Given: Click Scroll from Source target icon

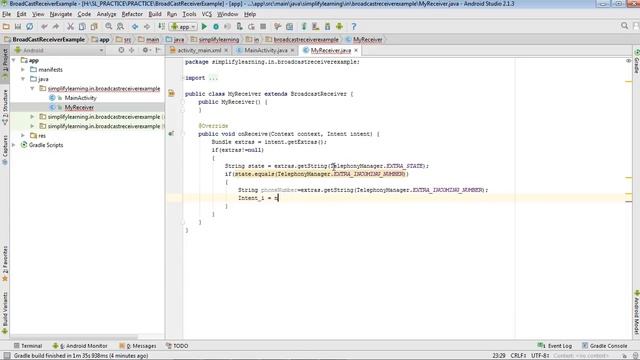Looking at the screenshot, I should pos(121,50).
